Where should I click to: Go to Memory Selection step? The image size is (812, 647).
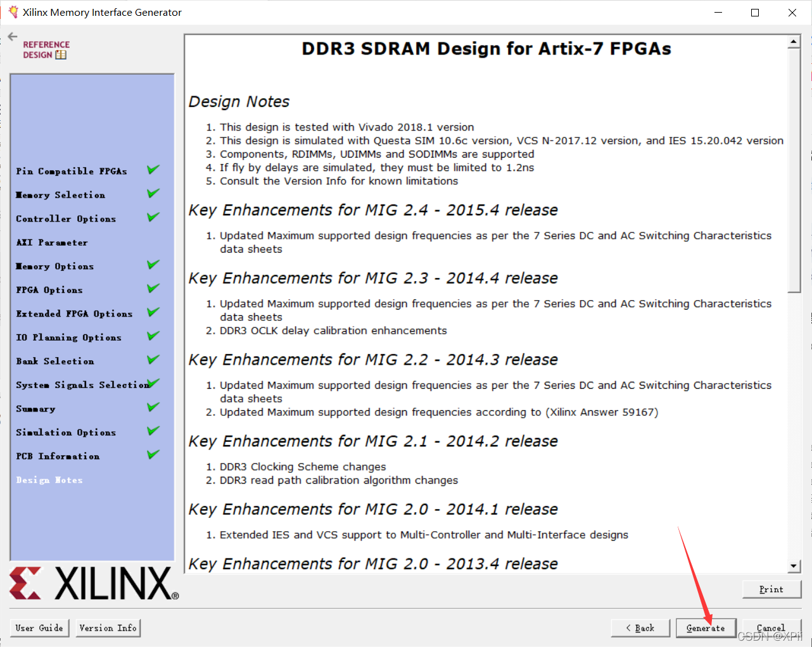[x=61, y=195]
